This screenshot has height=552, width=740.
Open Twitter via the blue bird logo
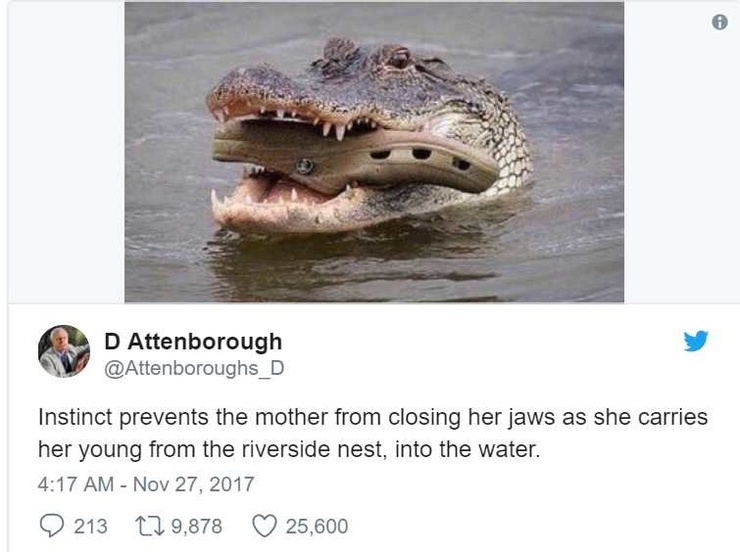[696, 341]
